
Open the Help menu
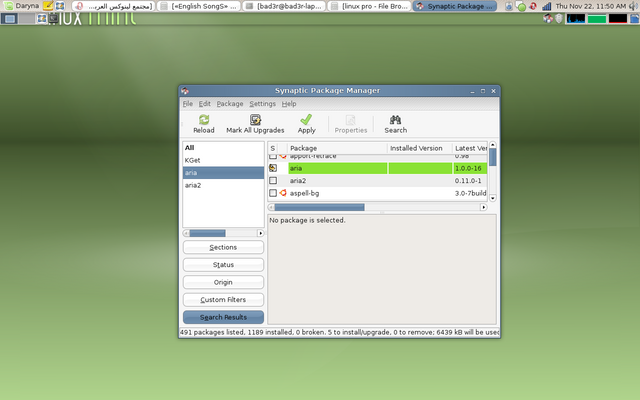[x=289, y=104]
